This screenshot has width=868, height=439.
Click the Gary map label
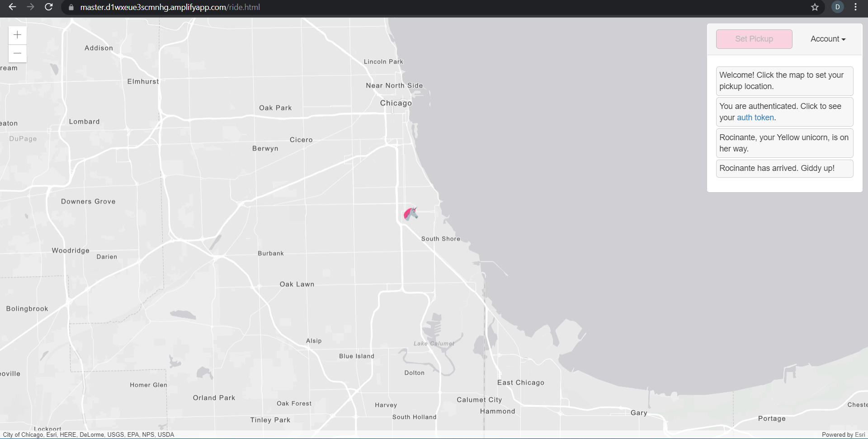click(x=639, y=413)
